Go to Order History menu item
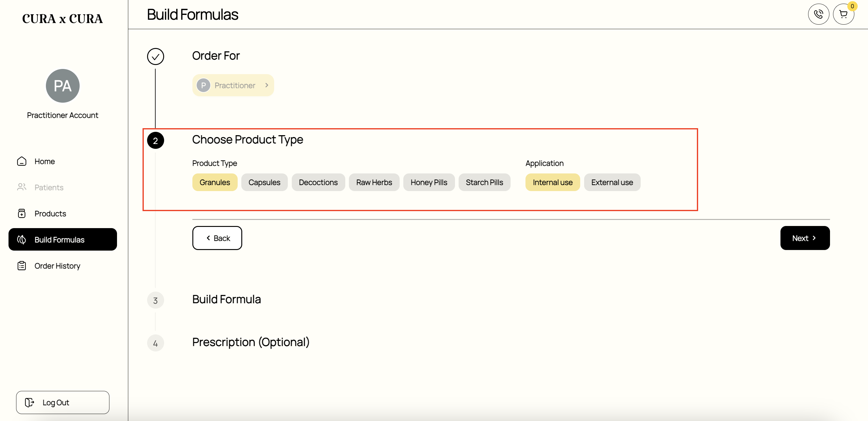 point(57,266)
